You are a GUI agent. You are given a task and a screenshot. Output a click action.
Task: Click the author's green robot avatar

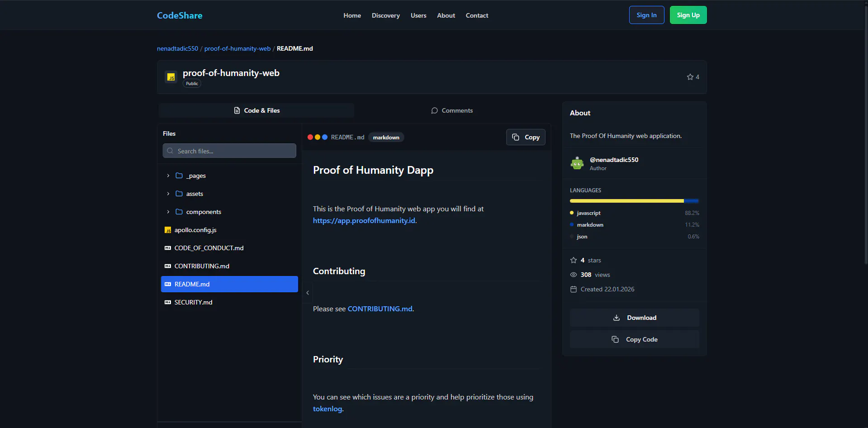(577, 163)
